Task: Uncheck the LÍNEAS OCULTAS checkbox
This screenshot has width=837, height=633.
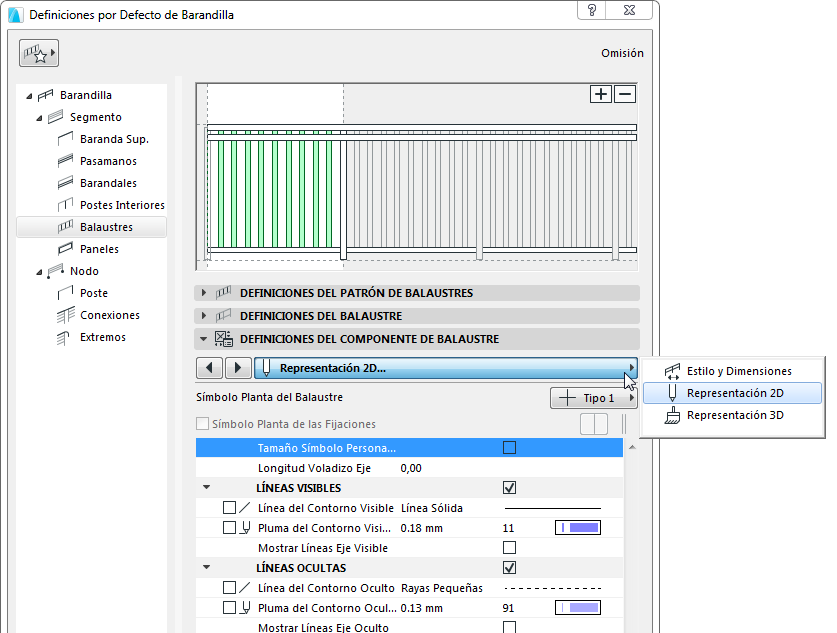Action: click(x=509, y=567)
